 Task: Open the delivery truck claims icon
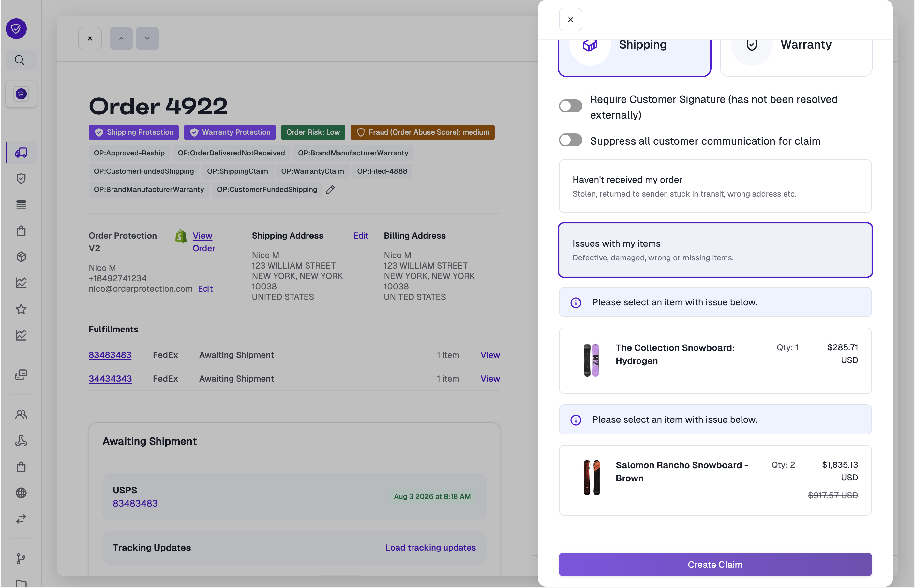click(21, 152)
